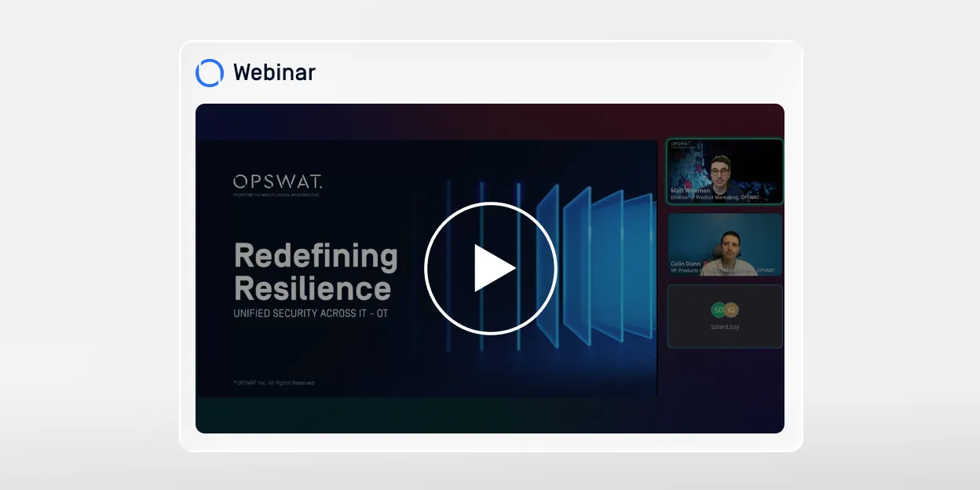Click the OPSWAT Inc. All Rights Reserved footer
The height and width of the screenshot is (490, 980).
274,382
